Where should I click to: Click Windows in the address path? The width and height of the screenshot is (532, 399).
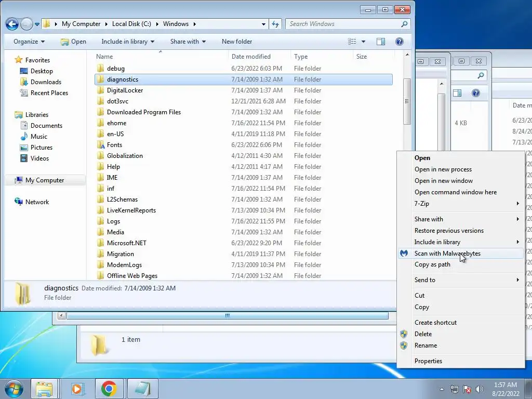176,24
